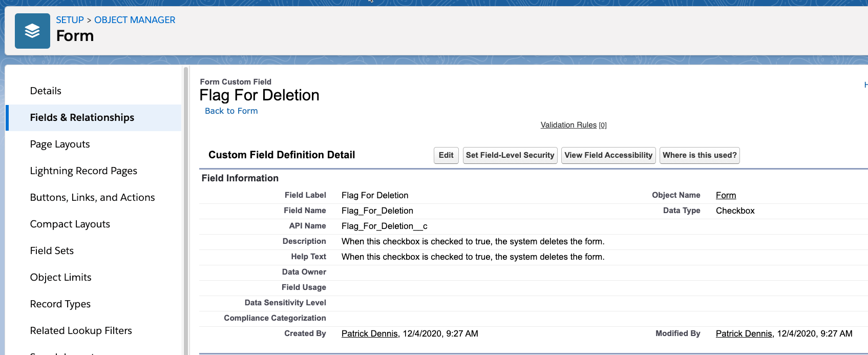This screenshot has height=355, width=868.
Task: Open the Form object name link
Action: [x=726, y=195]
